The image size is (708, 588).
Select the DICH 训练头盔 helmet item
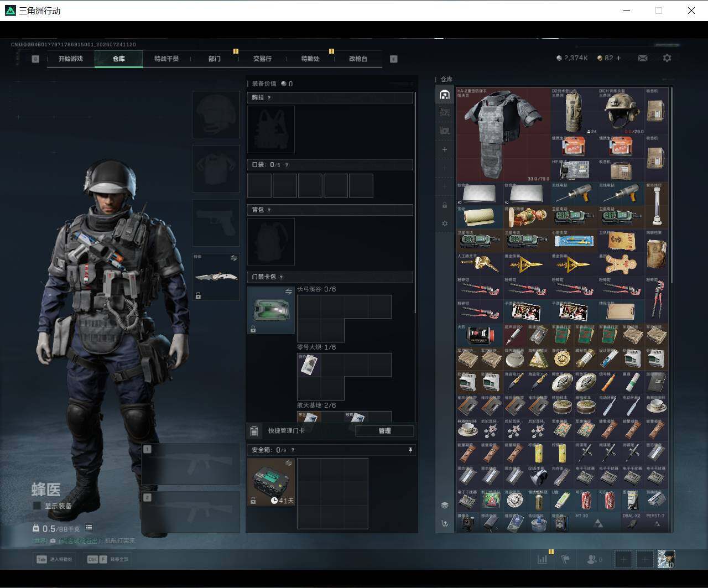click(621, 111)
